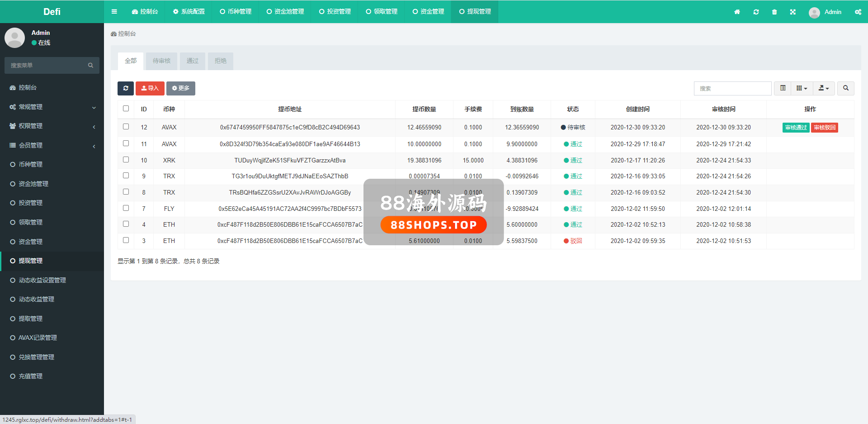Toggle the sidebar hamburger menu icon
The height and width of the screenshot is (424, 868).
pos(114,12)
